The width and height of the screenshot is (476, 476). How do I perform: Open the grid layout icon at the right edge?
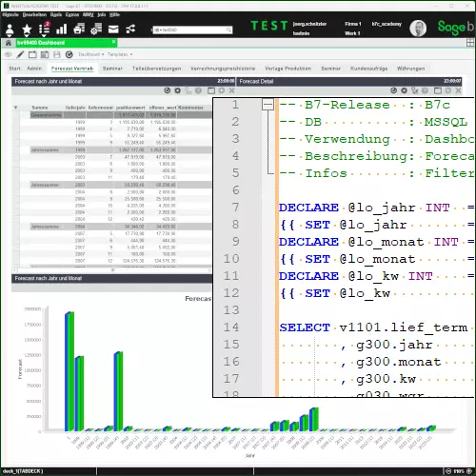470,43
